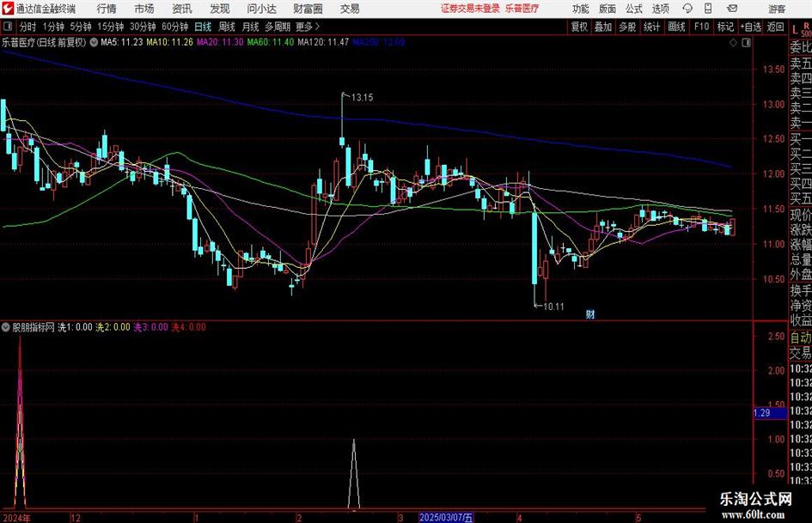Select the 日线 daily chart tab

(x=203, y=27)
